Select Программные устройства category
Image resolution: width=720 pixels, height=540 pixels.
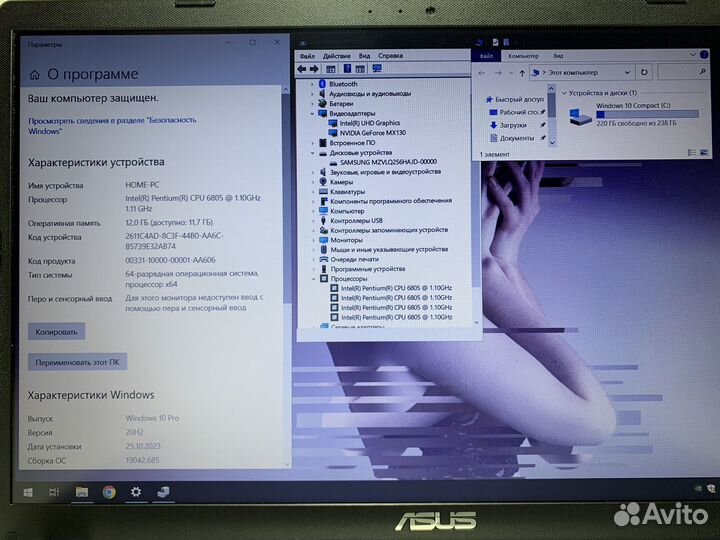pyautogui.click(x=368, y=269)
